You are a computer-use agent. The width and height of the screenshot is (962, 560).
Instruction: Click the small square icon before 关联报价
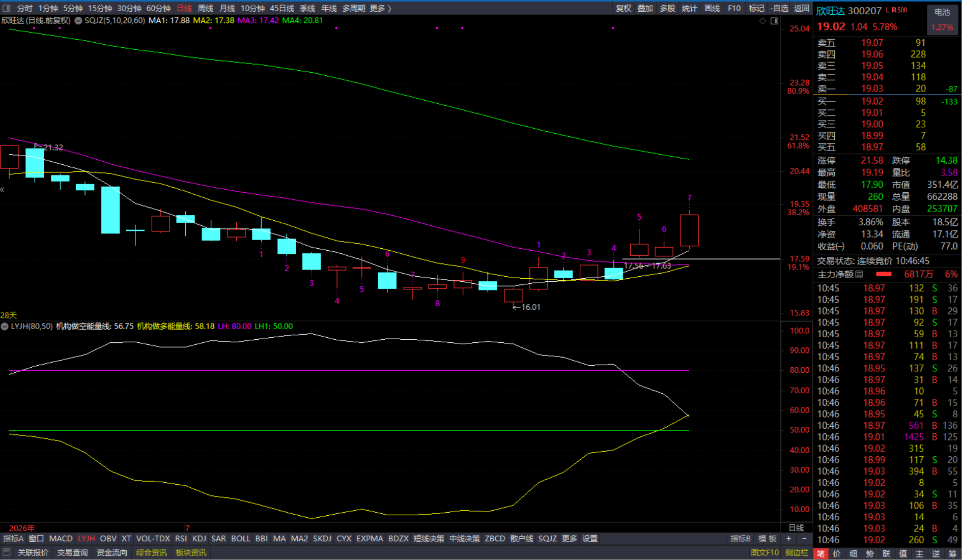click(x=7, y=552)
